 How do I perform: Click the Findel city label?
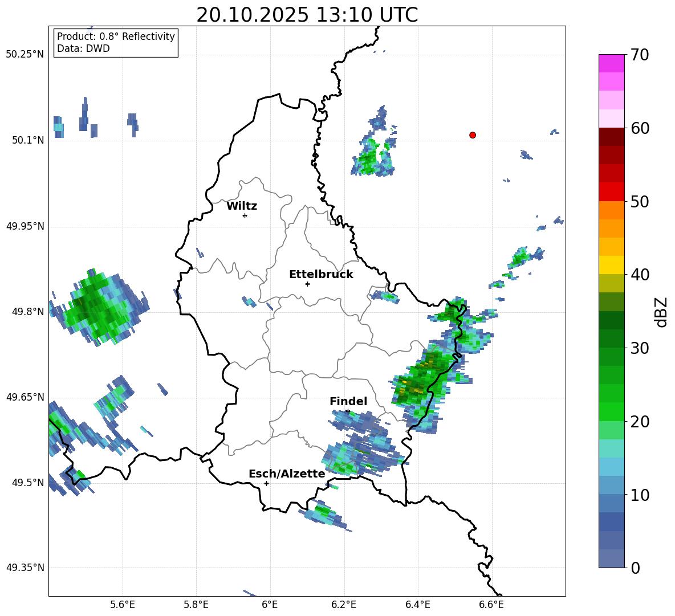348,401
